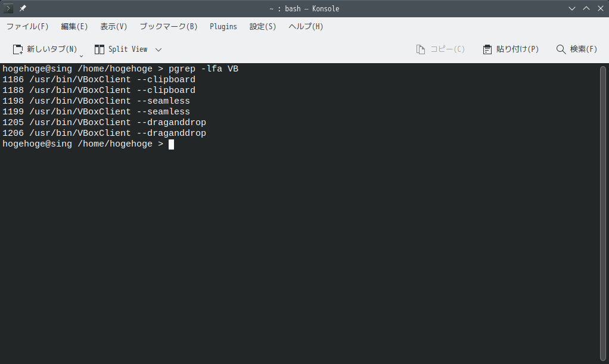Image resolution: width=609 pixels, height=364 pixels.
Task: Click the Konsole terminal icon in title bar
Action: [x=8, y=8]
